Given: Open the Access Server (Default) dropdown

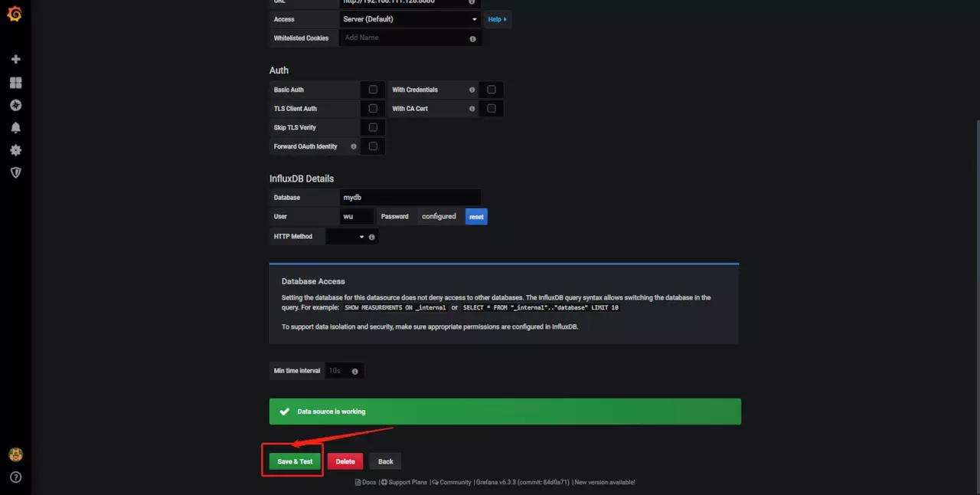Looking at the screenshot, I should point(410,19).
